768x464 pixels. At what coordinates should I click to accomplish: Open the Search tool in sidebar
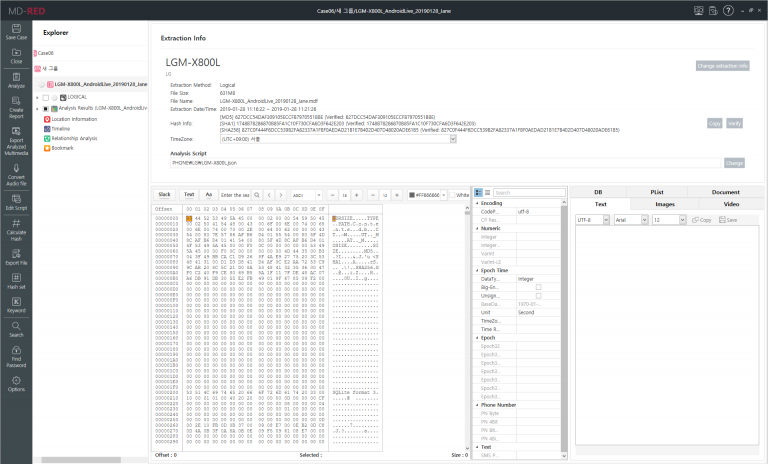click(x=16, y=329)
